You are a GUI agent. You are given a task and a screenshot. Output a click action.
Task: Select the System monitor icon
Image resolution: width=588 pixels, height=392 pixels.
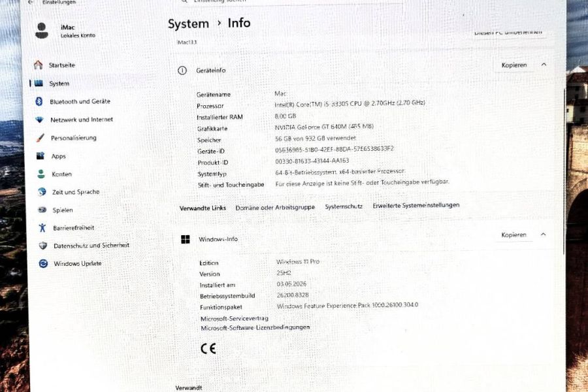pos(39,83)
